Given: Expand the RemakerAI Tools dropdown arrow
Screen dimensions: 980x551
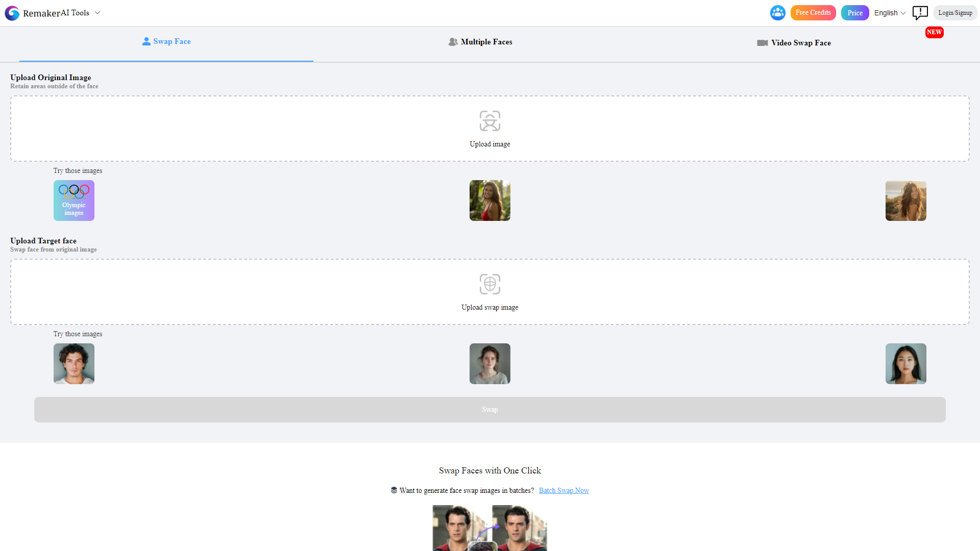Looking at the screenshot, I should coord(97,13).
